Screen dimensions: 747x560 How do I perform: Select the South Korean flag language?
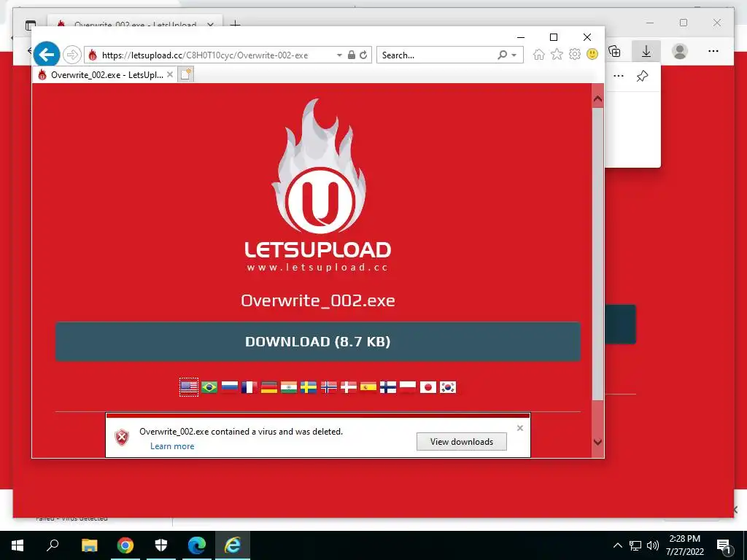[448, 387]
